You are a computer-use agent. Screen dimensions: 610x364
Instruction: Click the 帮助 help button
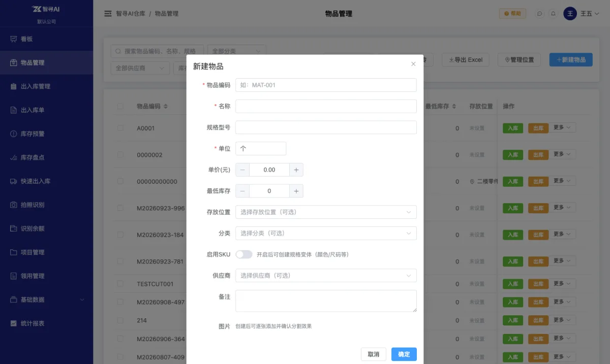tap(512, 14)
